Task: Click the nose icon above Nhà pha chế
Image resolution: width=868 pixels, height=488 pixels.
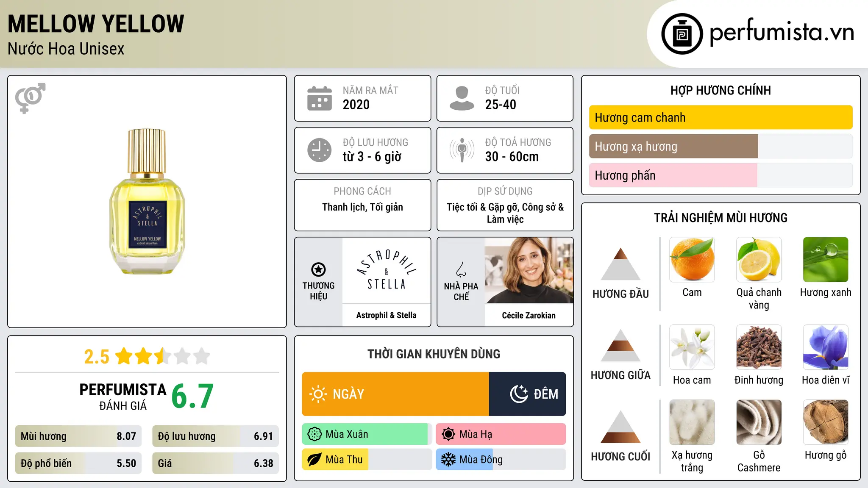Action: pos(461,269)
